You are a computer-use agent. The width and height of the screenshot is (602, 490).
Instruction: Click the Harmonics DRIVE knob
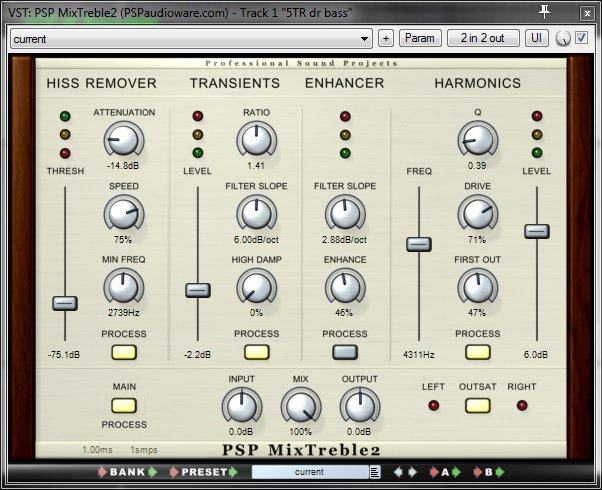coord(477,212)
